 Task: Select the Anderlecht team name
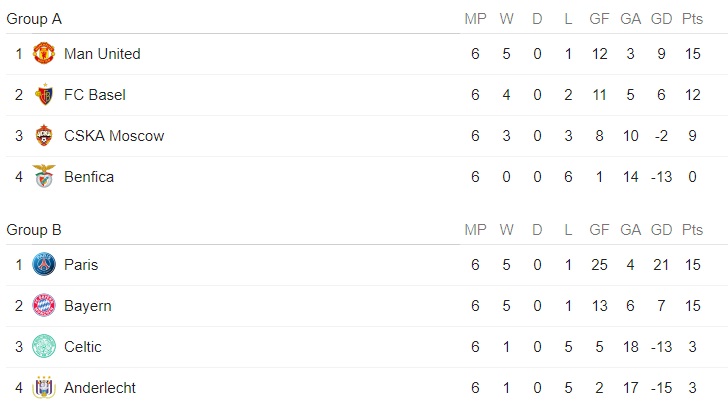[x=100, y=388]
